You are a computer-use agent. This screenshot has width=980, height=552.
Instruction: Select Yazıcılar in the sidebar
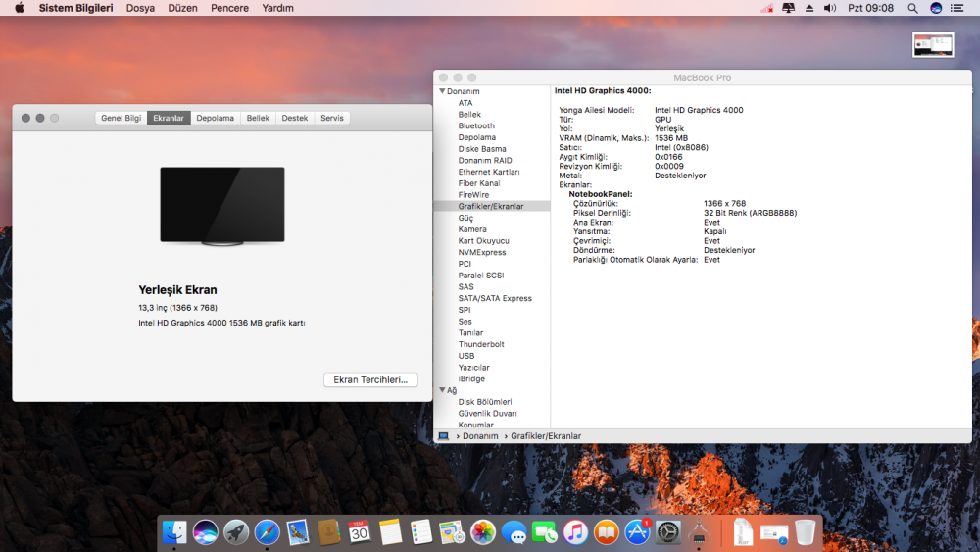pyautogui.click(x=473, y=368)
